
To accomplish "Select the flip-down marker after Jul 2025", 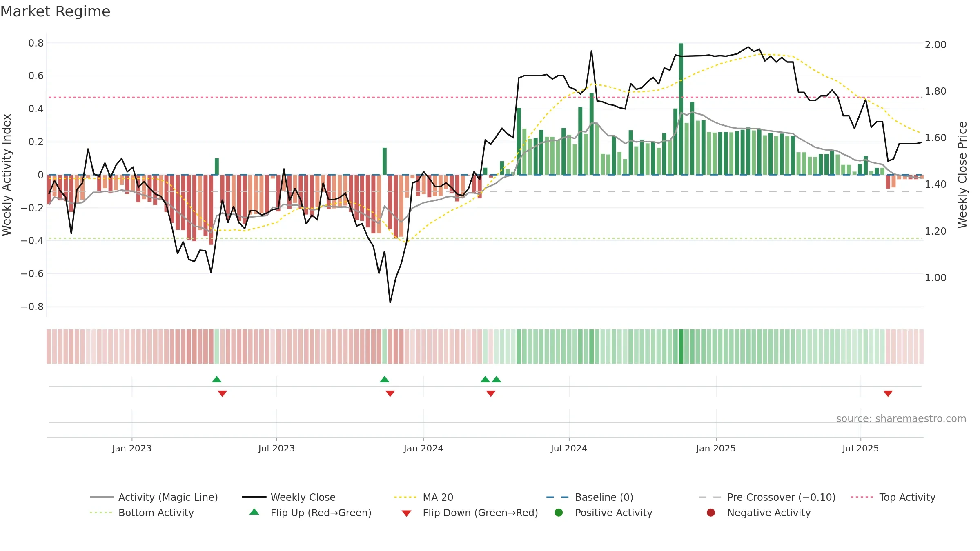I will click(888, 393).
